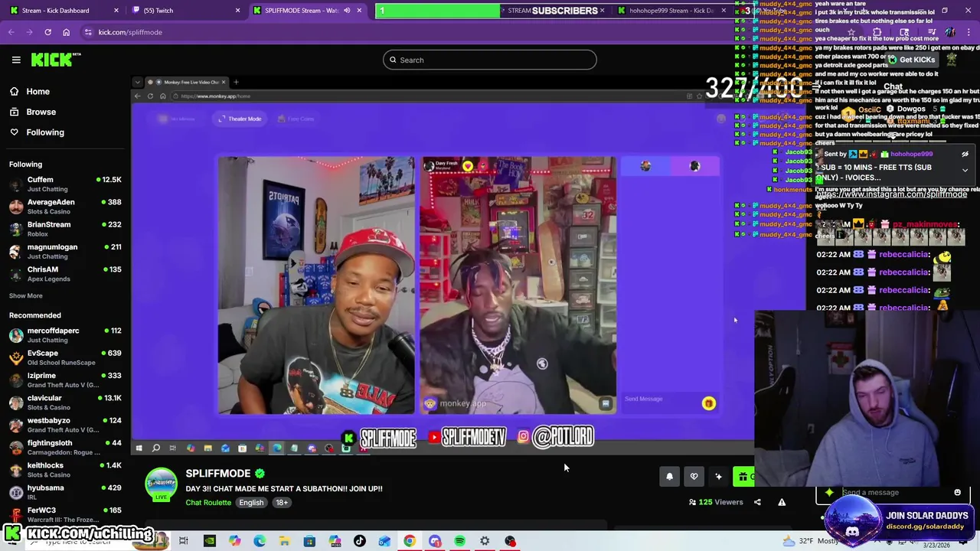Close the Twitch browser tab

(237, 10)
